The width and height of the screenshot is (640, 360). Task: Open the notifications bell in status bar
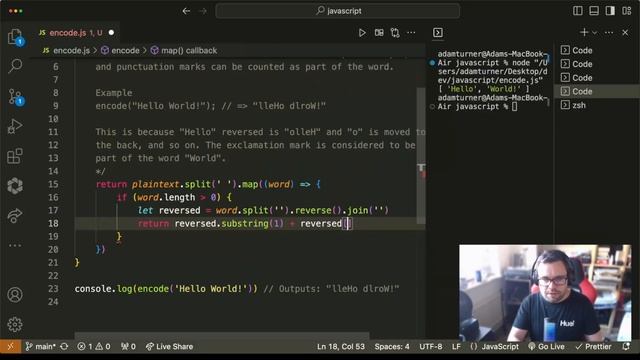coord(626,347)
